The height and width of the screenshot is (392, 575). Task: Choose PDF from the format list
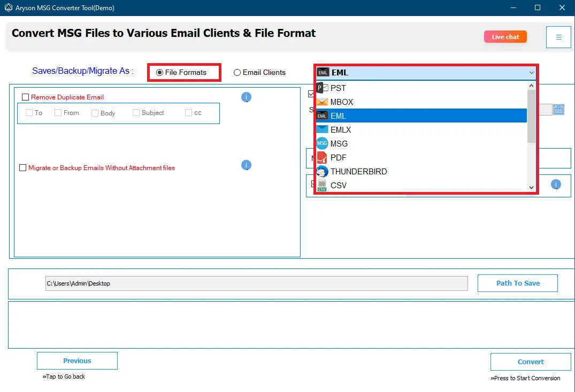[x=421, y=158]
